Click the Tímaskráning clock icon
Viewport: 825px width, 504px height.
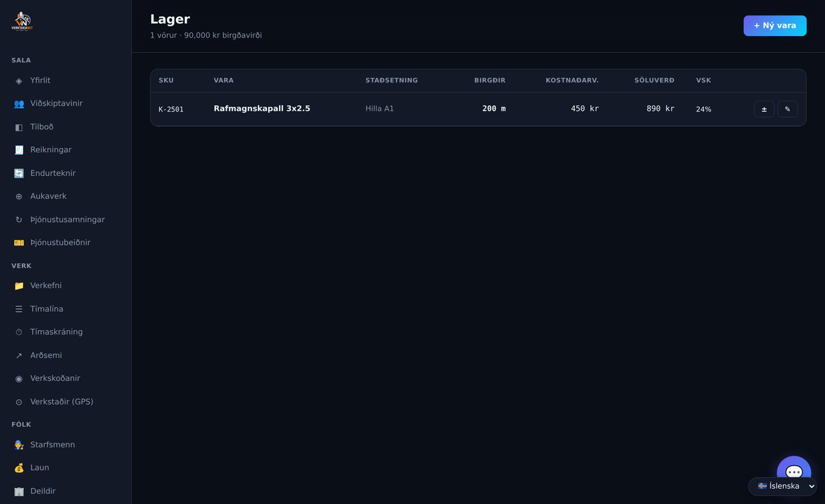click(x=19, y=332)
